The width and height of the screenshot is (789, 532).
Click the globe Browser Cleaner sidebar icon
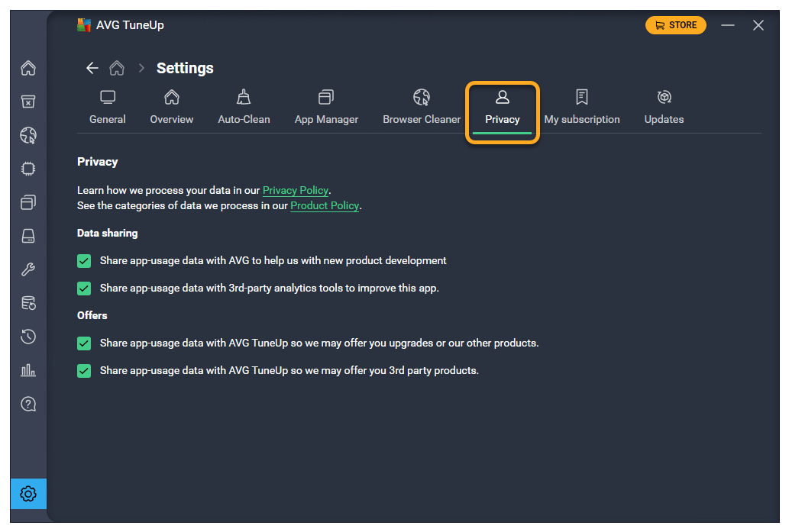coord(28,136)
